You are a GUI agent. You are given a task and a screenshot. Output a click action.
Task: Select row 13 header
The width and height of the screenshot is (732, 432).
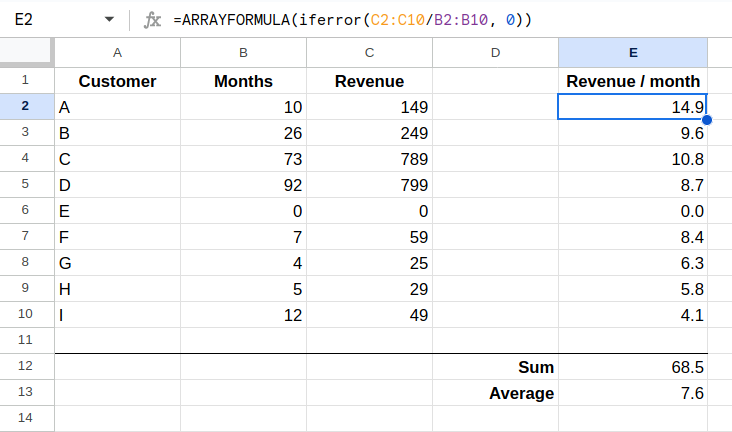(25, 392)
